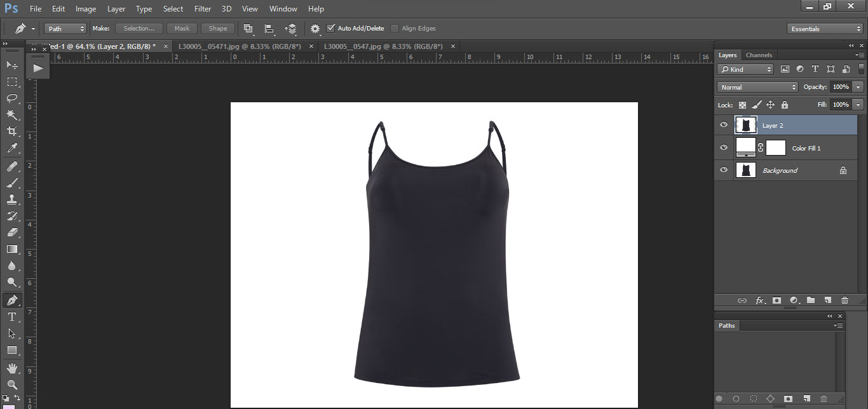Uncheck Auto Add/Delete checkbox
Screen dimensions: 868x409
click(x=330, y=28)
